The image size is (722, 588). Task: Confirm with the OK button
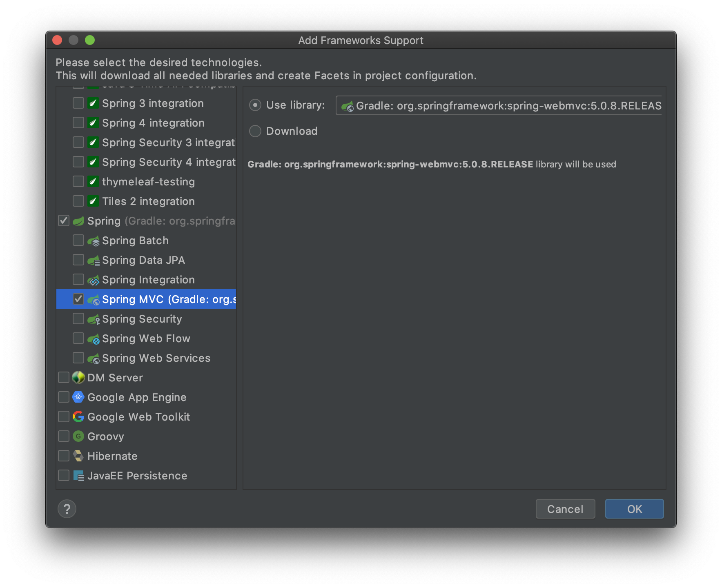(634, 509)
